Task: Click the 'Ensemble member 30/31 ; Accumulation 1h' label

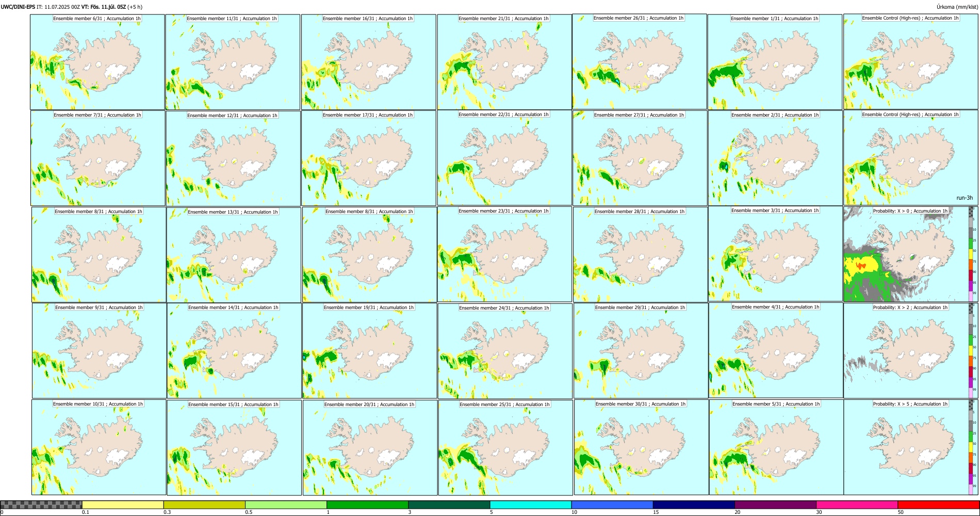Action: point(641,404)
